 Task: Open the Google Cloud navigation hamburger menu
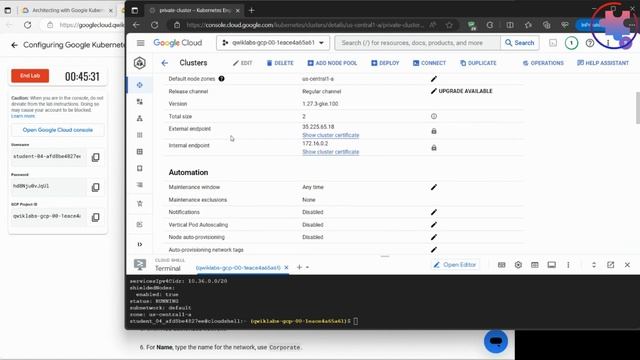coord(140,43)
